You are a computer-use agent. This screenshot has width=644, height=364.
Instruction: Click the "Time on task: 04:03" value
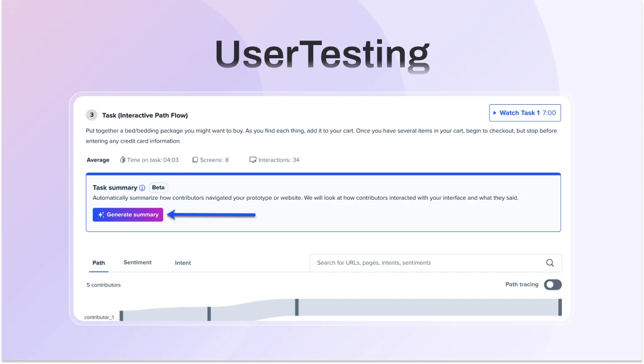tap(153, 160)
